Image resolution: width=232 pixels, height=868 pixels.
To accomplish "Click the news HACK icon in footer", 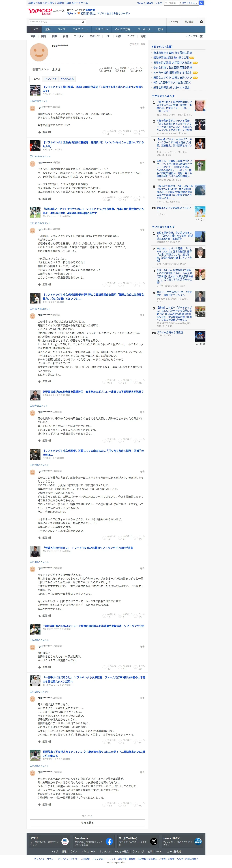I will click(198, 841).
